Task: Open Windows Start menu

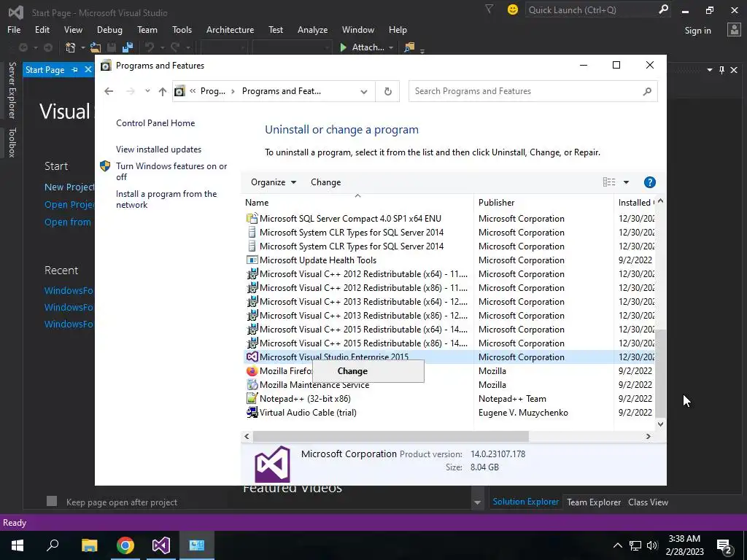Action: [18, 545]
